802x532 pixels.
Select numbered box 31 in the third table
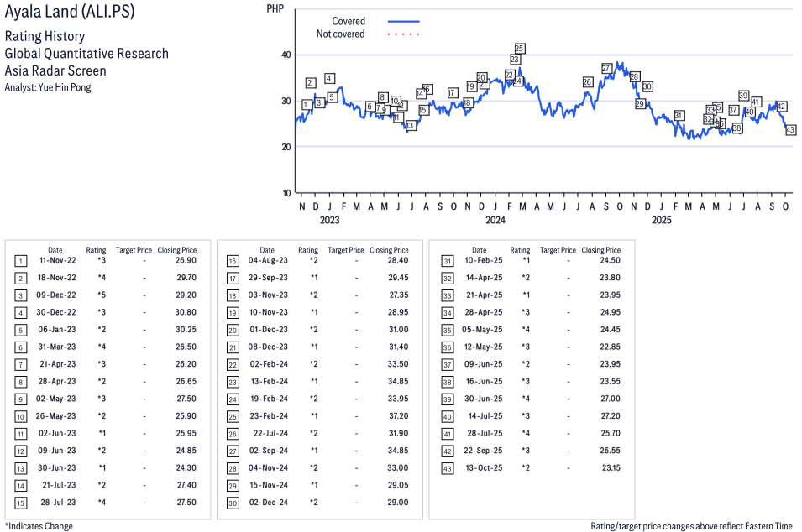(x=448, y=261)
